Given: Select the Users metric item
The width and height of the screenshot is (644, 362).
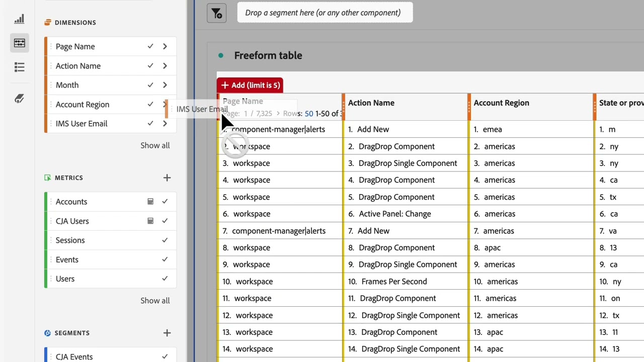Looking at the screenshot, I should click(x=110, y=279).
